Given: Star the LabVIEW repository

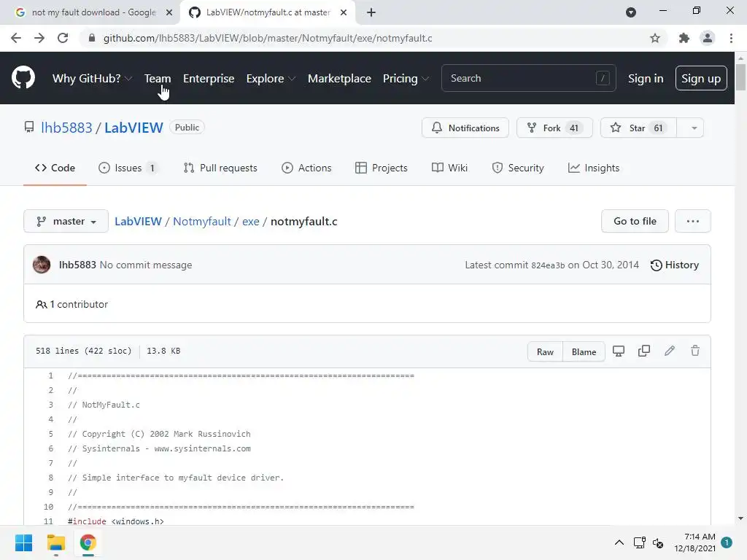Looking at the screenshot, I should click(638, 128).
